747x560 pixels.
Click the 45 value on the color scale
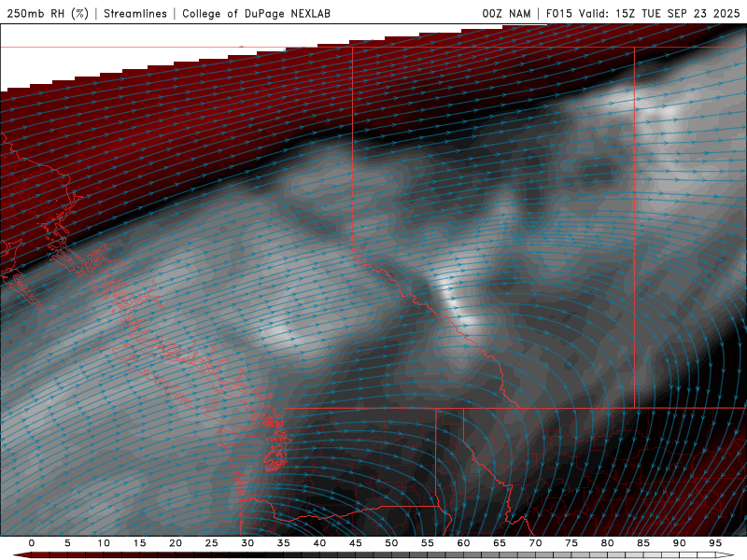coord(356,543)
